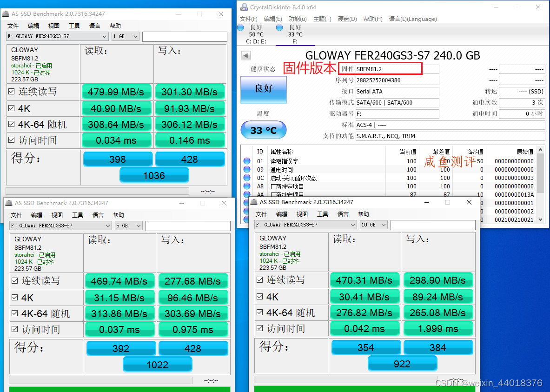Open 帮助 menu in the 10 GB benchmark window

364,214
